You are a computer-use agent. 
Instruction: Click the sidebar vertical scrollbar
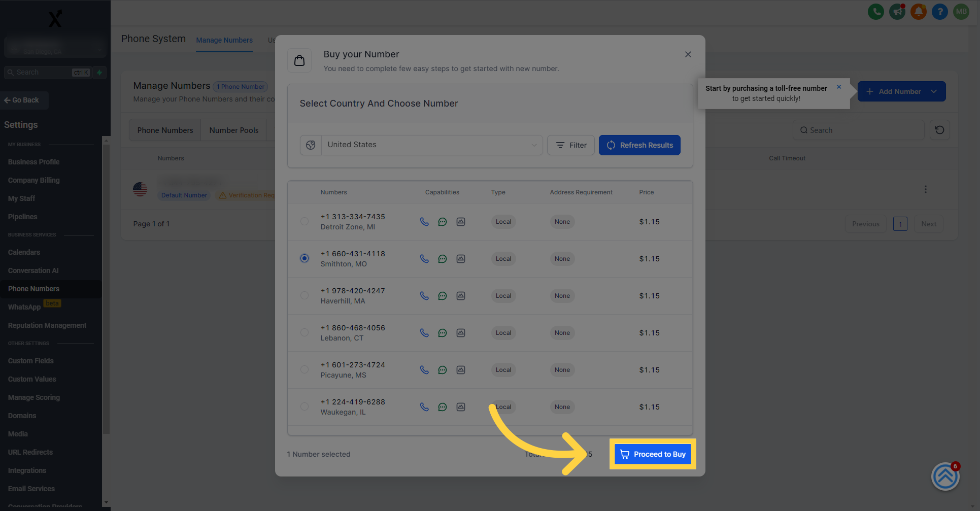point(106,289)
